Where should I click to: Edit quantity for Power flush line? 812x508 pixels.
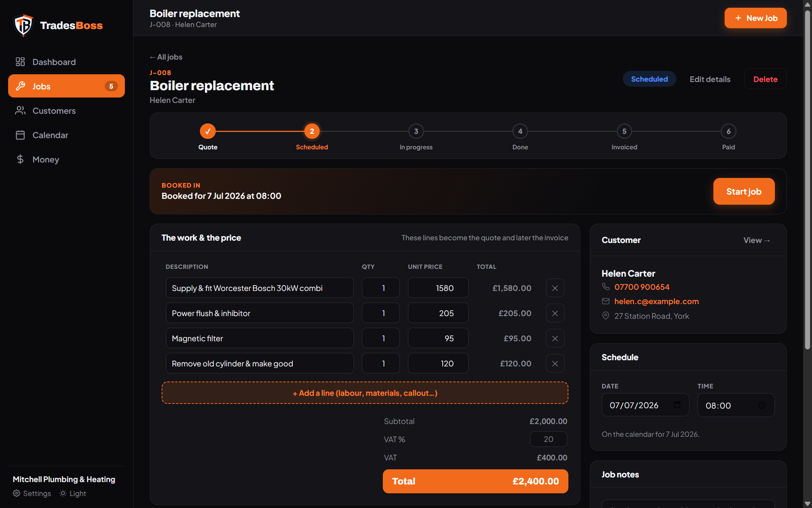point(380,313)
